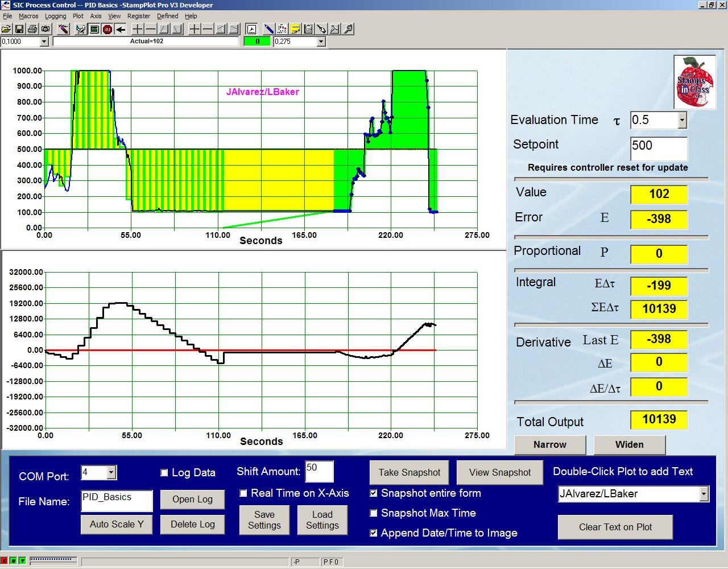Click the green T status indicator
The width and height of the screenshot is (728, 569).
[22, 561]
